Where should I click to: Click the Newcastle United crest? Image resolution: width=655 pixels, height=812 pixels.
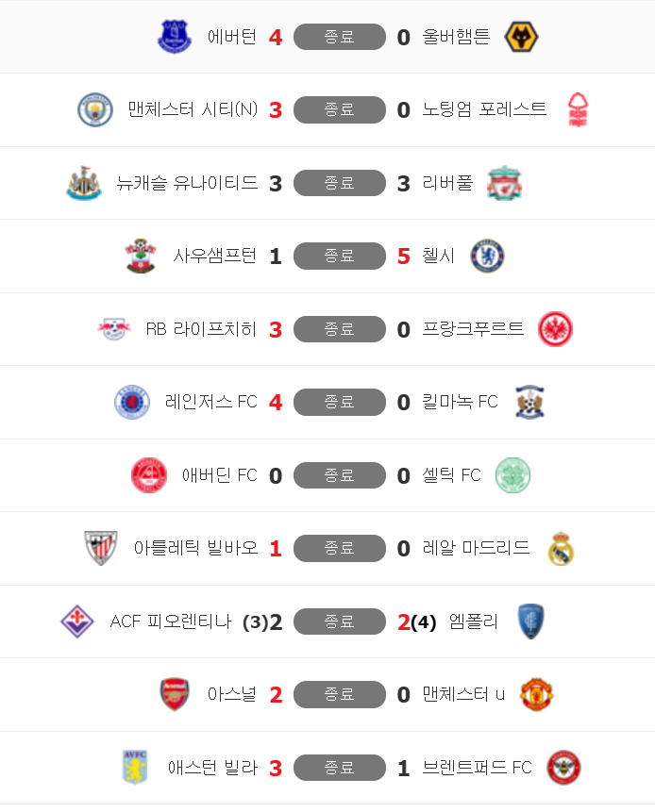(84, 183)
